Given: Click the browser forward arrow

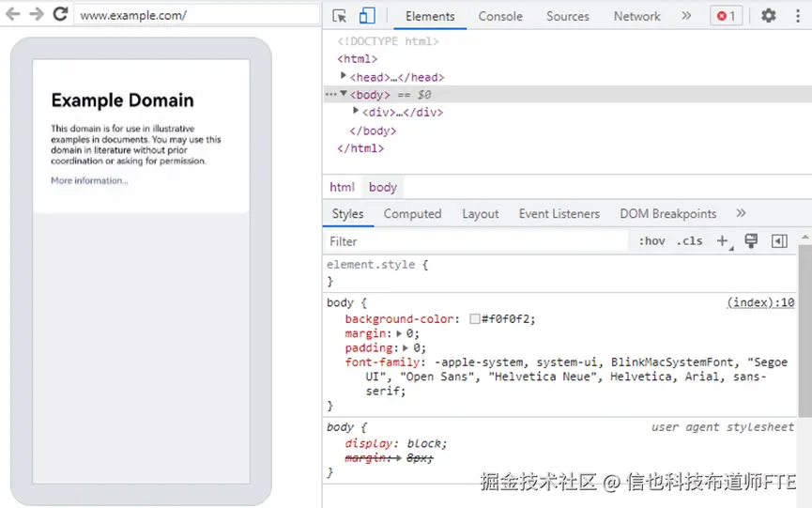Looking at the screenshot, I should [37, 14].
